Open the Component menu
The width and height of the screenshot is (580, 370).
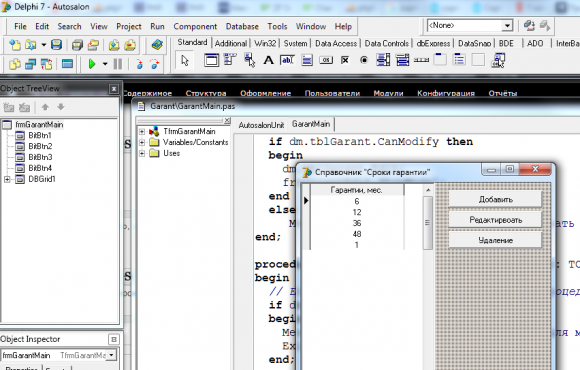[195, 27]
